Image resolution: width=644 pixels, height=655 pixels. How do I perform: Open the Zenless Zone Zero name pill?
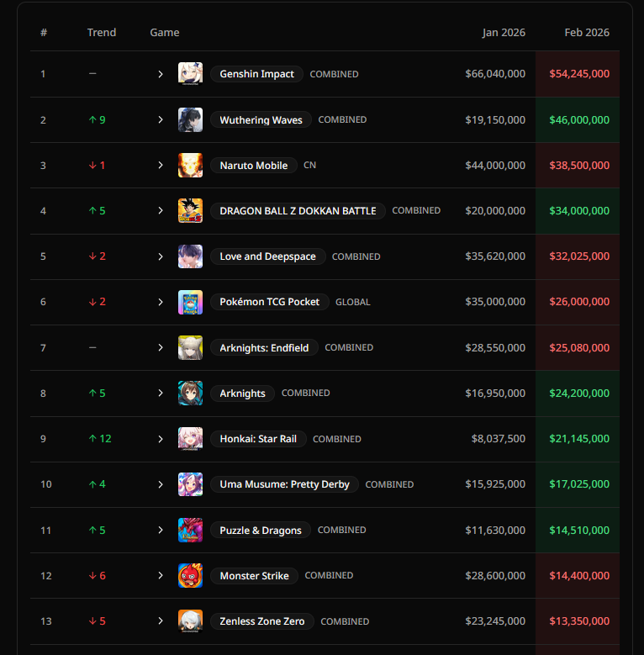(x=262, y=621)
